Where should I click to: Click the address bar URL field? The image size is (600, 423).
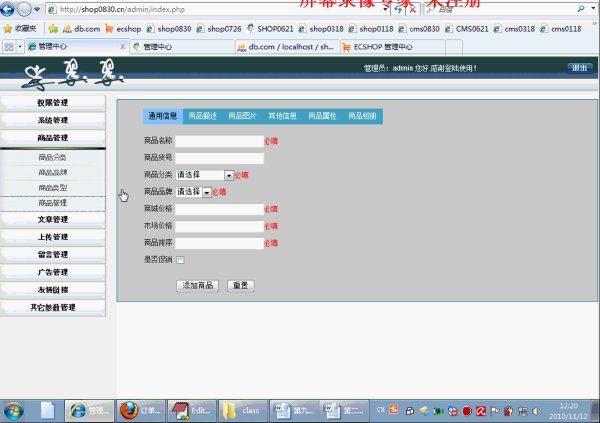click(216, 9)
